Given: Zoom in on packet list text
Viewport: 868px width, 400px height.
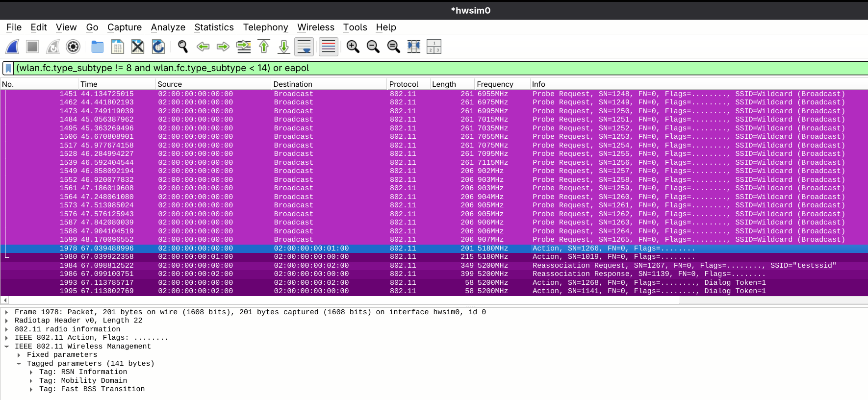Looking at the screenshot, I should coord(353,47).
